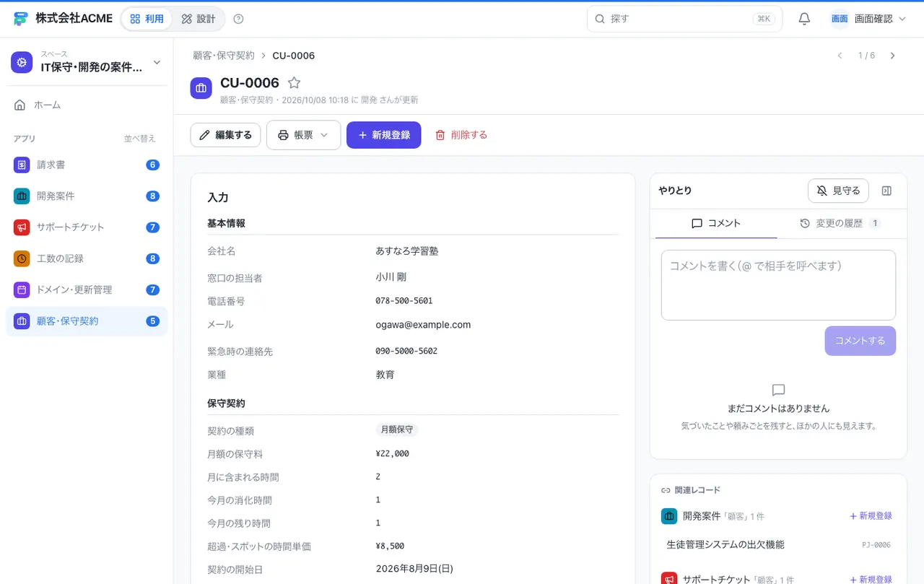924x584 pixels.
Task: Focus the comment text area
Action: (x=778, y=285)
